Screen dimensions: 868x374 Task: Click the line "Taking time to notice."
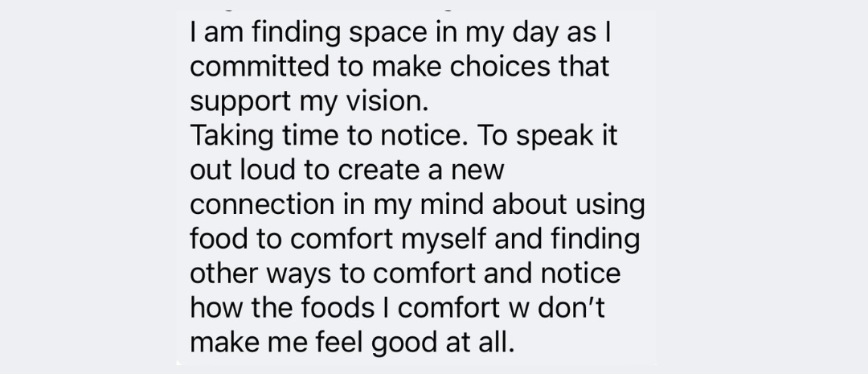[329, 136]
